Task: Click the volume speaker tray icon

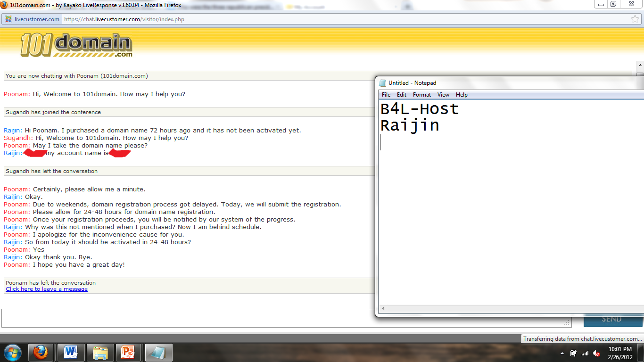Action: click(x=596, y=353)
